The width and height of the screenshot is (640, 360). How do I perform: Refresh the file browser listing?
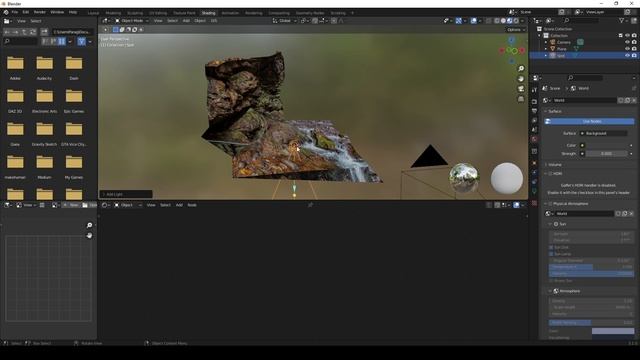point(33,32)
